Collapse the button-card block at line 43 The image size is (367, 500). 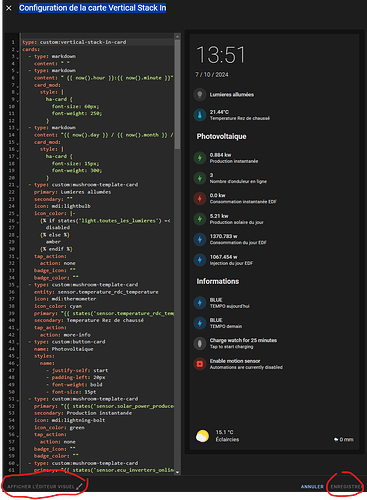click(17, 343)
